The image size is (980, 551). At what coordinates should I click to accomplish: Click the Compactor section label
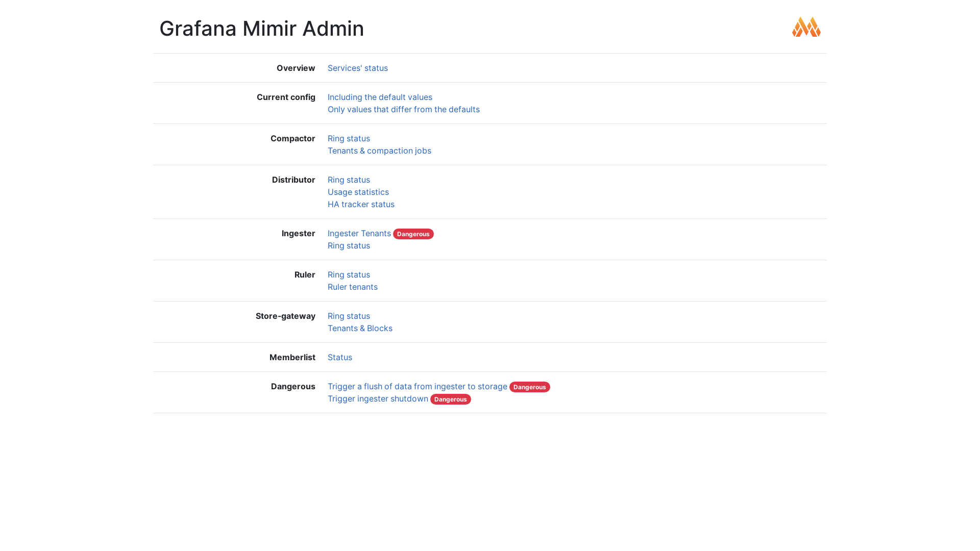[293, 138]
